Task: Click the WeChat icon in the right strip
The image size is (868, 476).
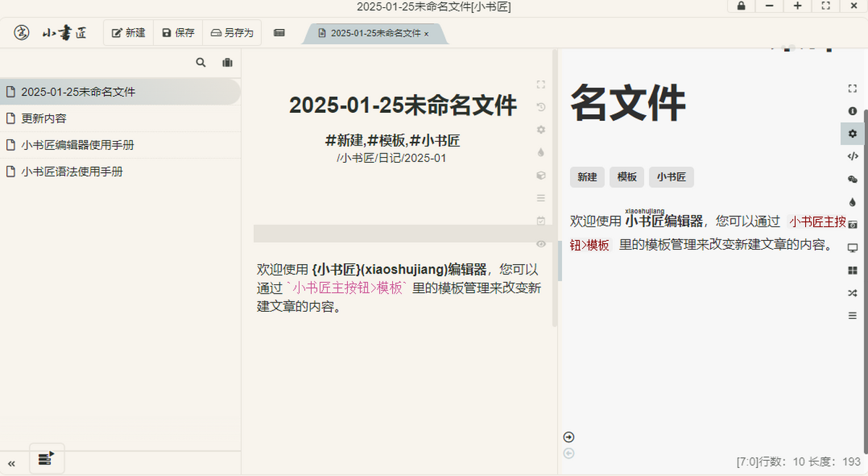Action: pos(852,179)
